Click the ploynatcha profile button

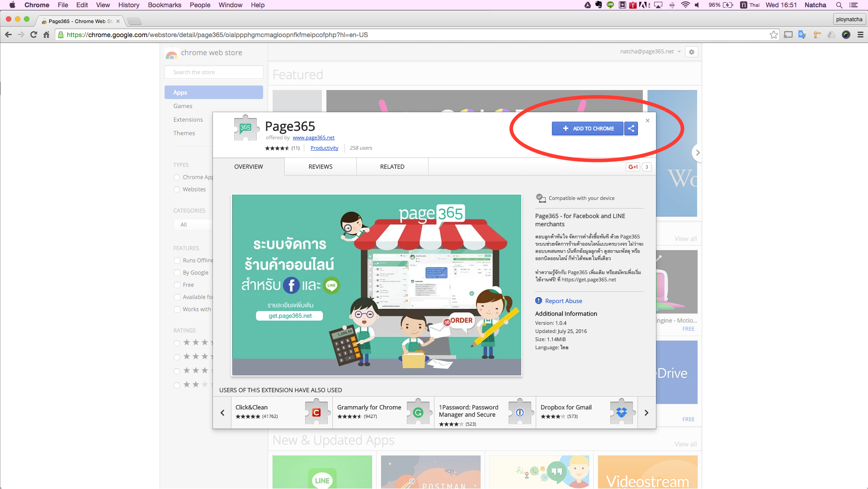click(849, 19)
